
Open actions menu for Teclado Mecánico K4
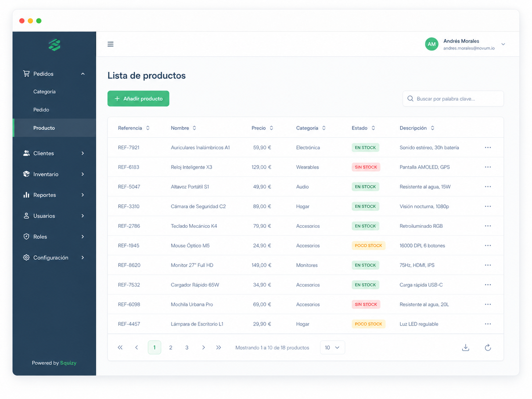point(488,226)
